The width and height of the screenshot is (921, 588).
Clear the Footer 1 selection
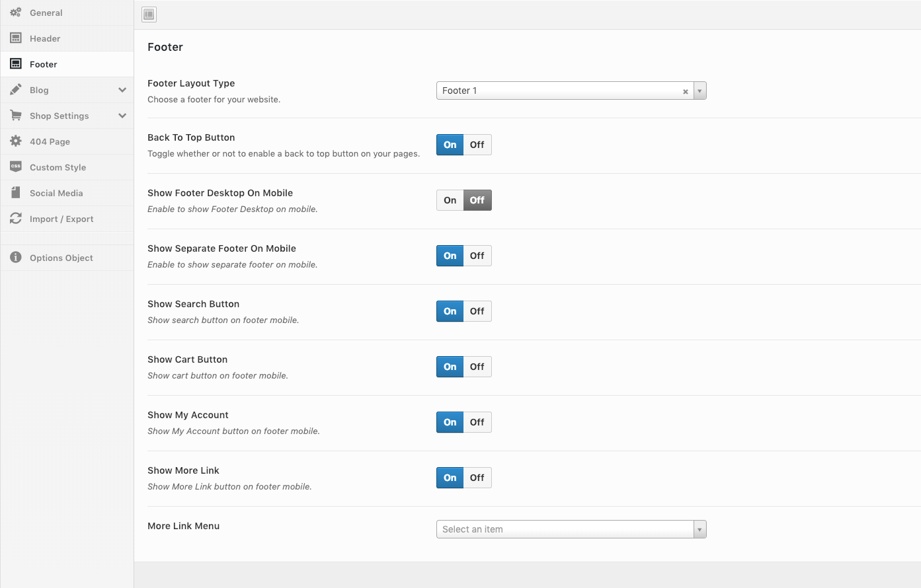tap(686, 91)
